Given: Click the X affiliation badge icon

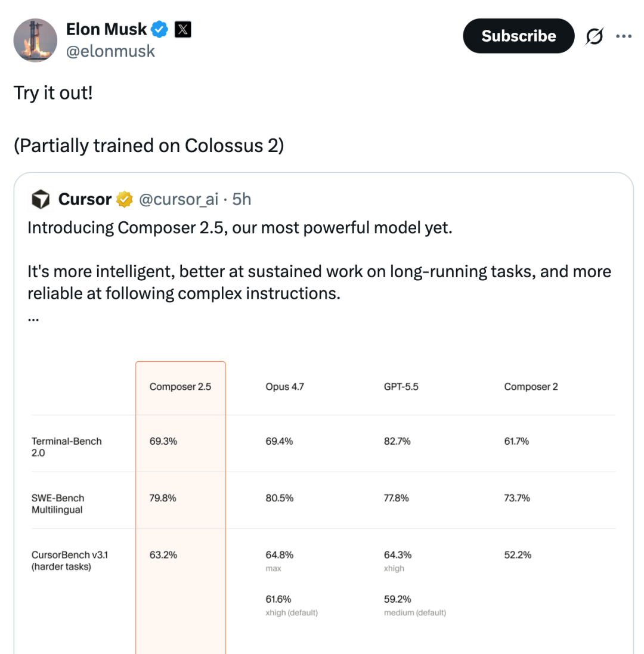Looking at the screenshot, I should coord(182,29).
